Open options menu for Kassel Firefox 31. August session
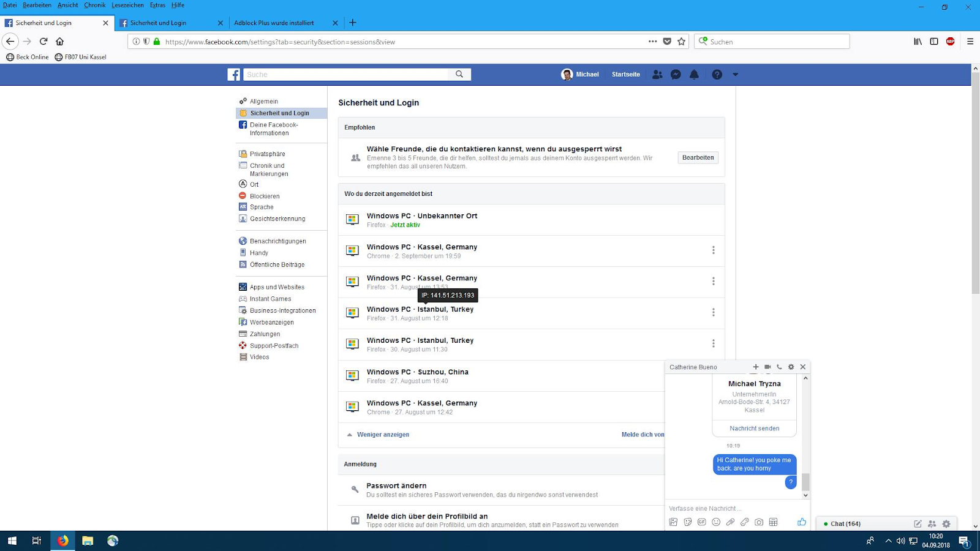 [713, 282]
